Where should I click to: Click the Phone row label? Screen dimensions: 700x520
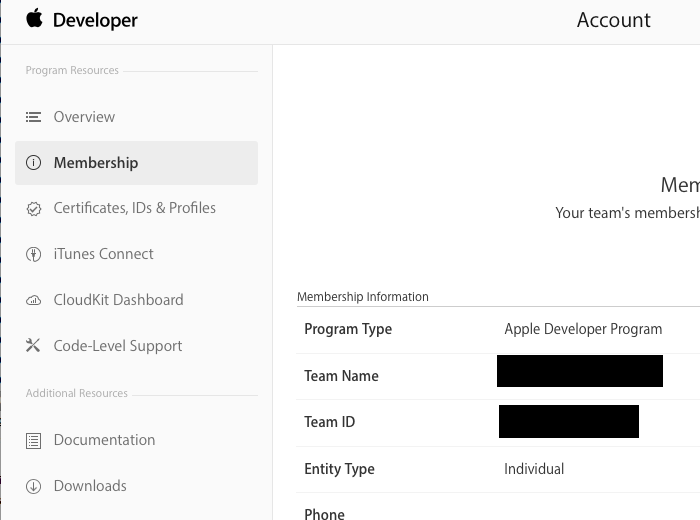point(324,513)
